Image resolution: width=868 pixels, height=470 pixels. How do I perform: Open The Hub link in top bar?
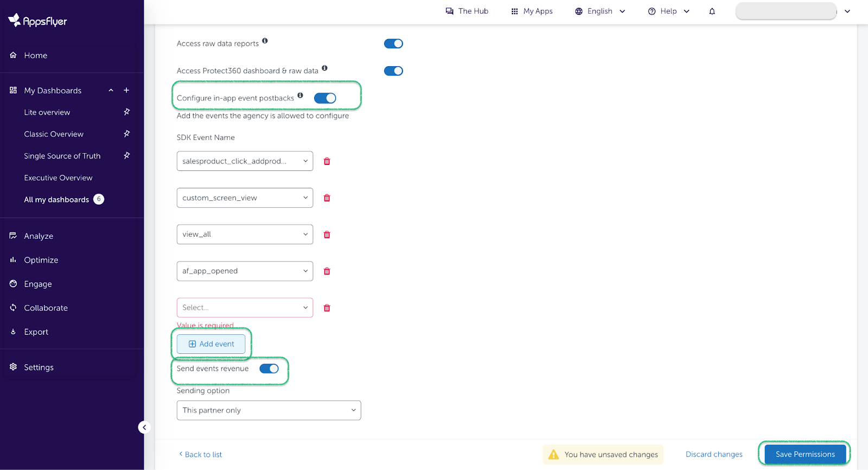(x=467, y=11)
